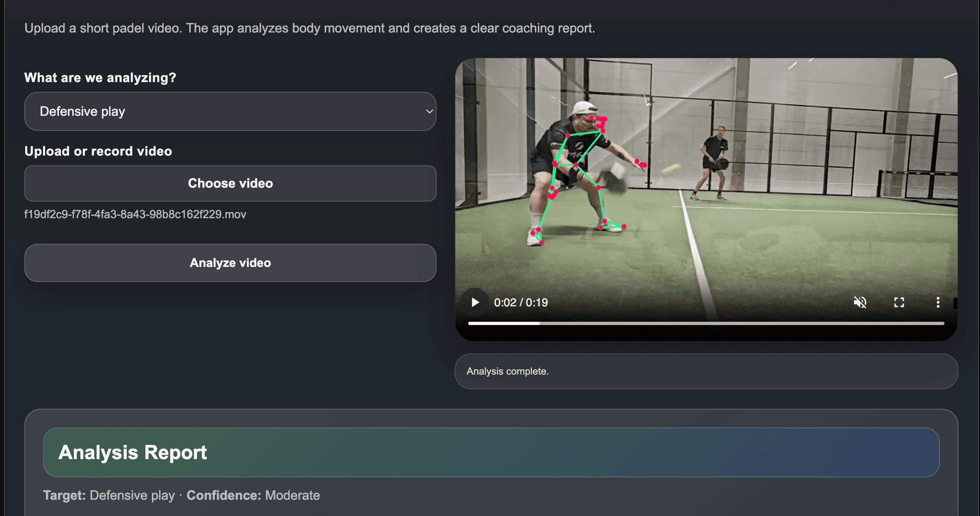
Task: Unmute the video audio
Action: click(x=860, y=302)
